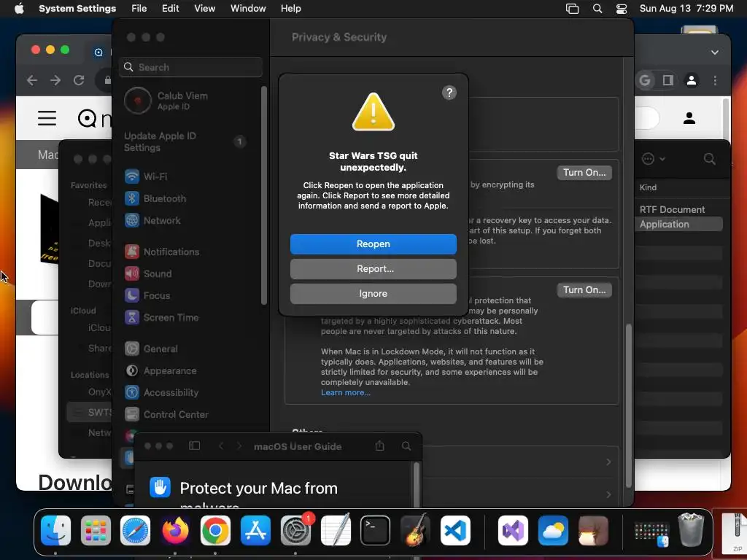Click Ignore in the crash dialog
Image resolution: width=747 pixels, height=560 pixels.
(373, 294)
